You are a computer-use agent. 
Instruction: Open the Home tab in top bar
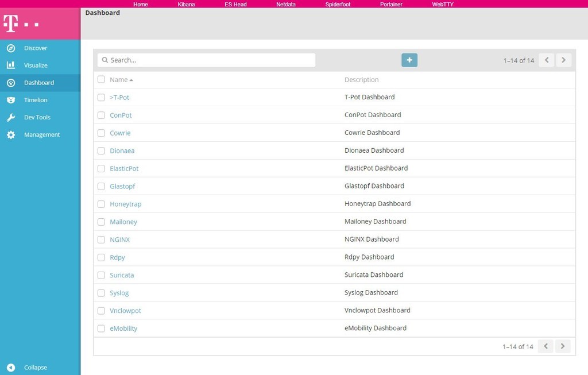pos(141,5)
